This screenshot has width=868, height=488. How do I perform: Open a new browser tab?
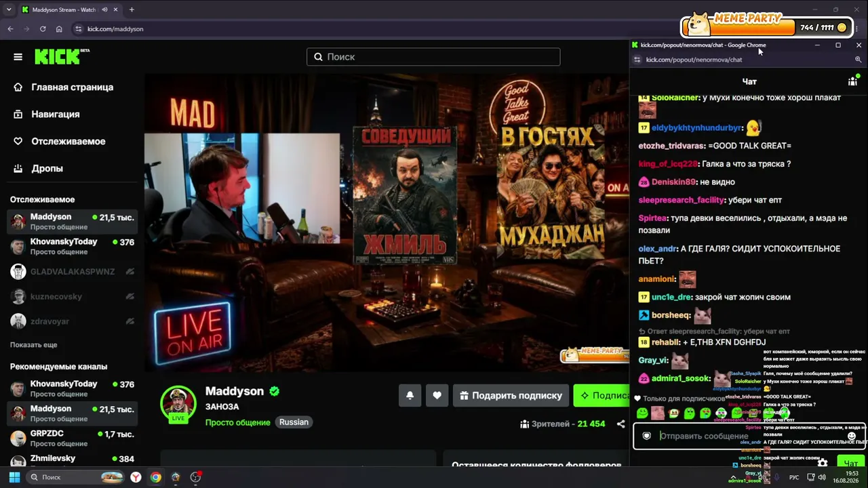tap(132, 9)
